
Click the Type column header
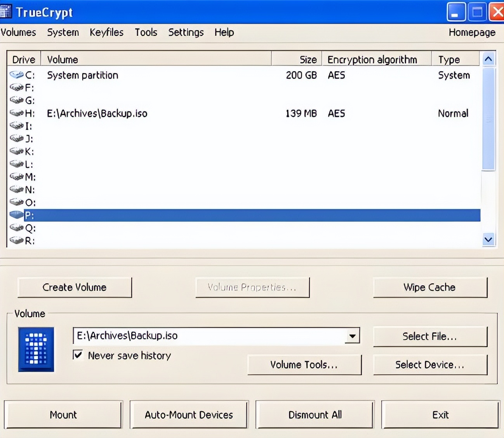456,59
